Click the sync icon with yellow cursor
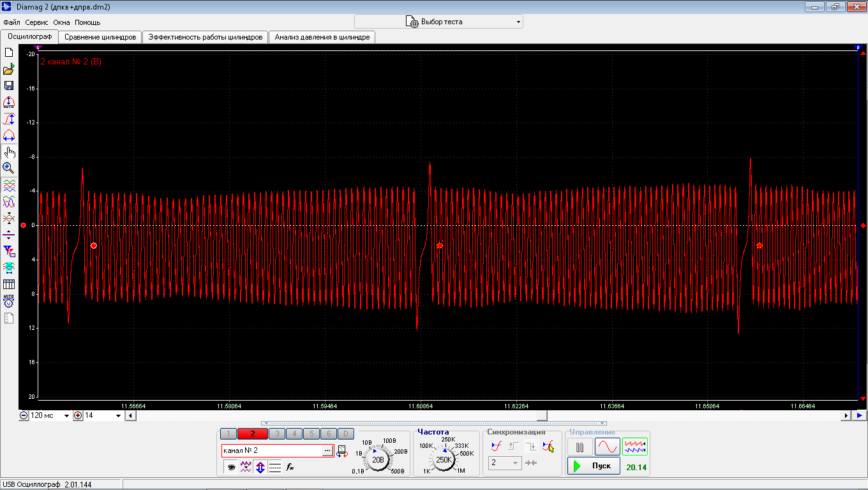Image resolution: width=868 pixels, height=490 pixels. [548, 446]
